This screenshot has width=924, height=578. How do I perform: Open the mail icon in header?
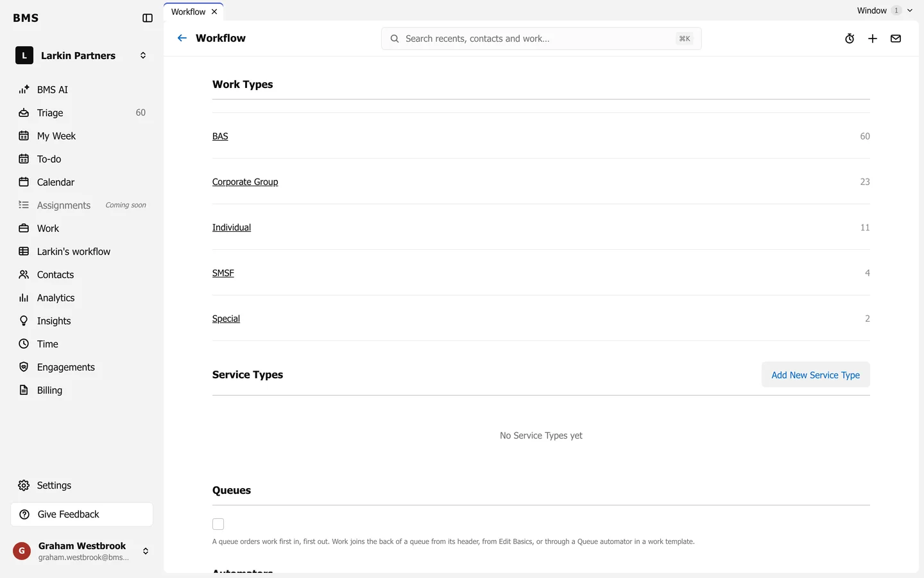[896, 39]
